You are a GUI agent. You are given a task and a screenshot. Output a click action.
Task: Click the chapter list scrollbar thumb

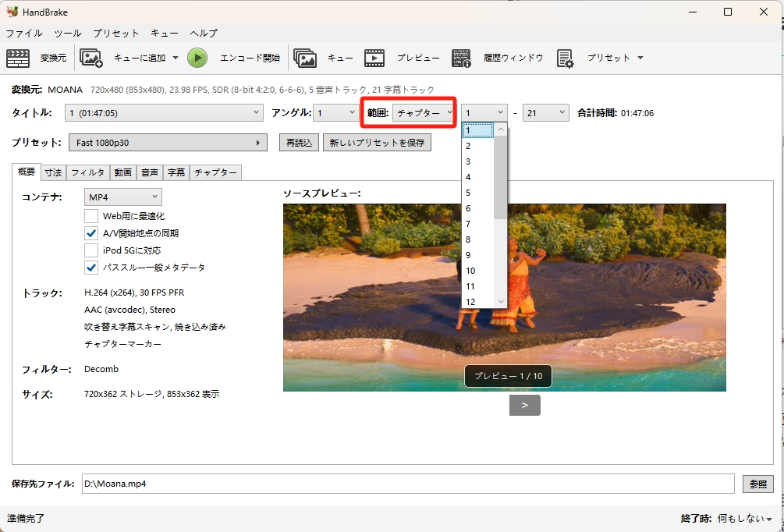point(501,178)
